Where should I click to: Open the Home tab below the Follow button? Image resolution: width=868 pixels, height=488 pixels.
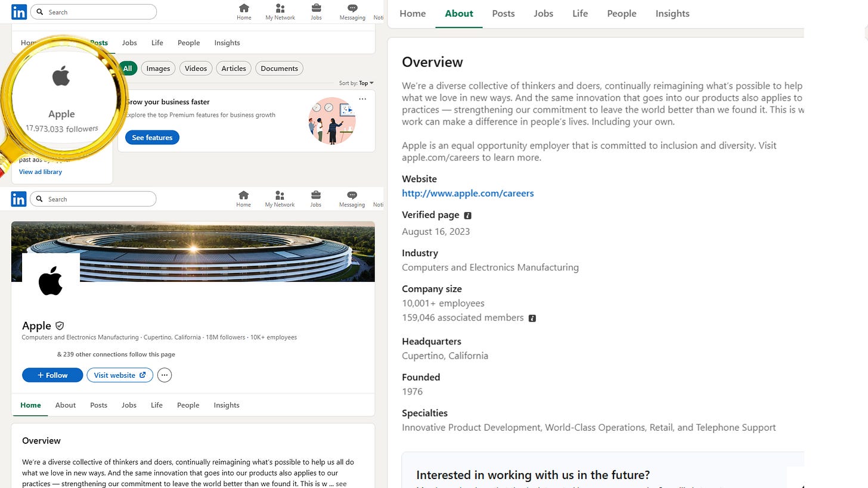click(30, 405)
